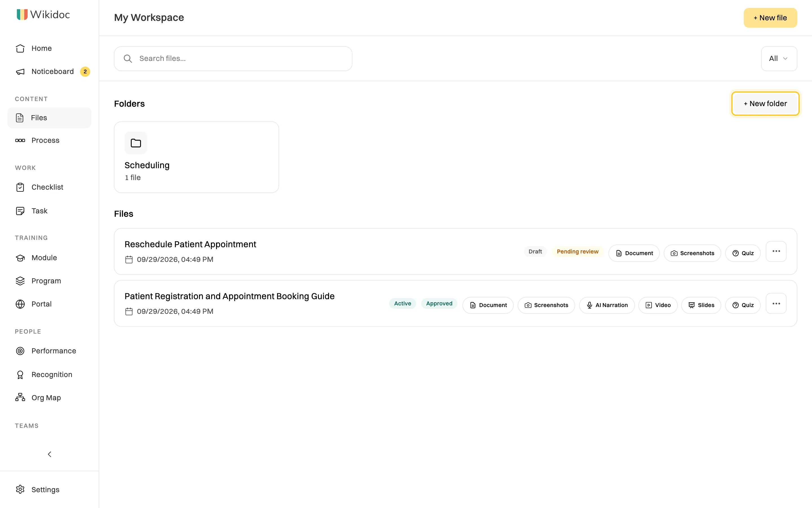Screen dimensions: 812x508
Task: Click Video button for Patient Registration guide
Action: coord(658,305)
